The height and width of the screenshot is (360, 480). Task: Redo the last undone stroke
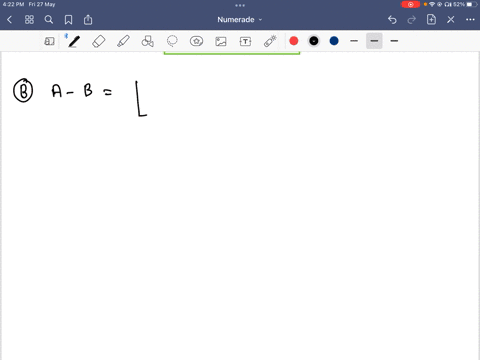pos(411,20)
